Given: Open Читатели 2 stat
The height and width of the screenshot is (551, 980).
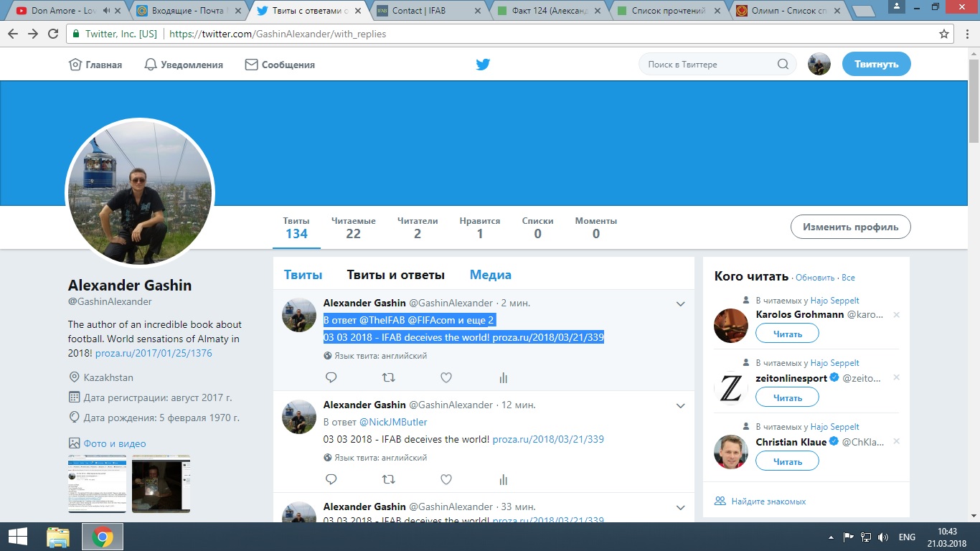Looking at the screenshot, I should [x=418, y=227].
